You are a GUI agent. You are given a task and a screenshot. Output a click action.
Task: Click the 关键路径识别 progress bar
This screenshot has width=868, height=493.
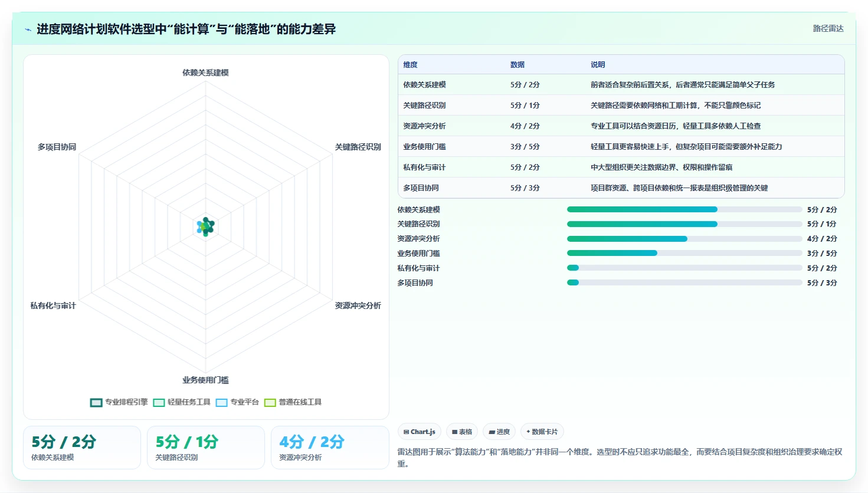coord(684,224)
